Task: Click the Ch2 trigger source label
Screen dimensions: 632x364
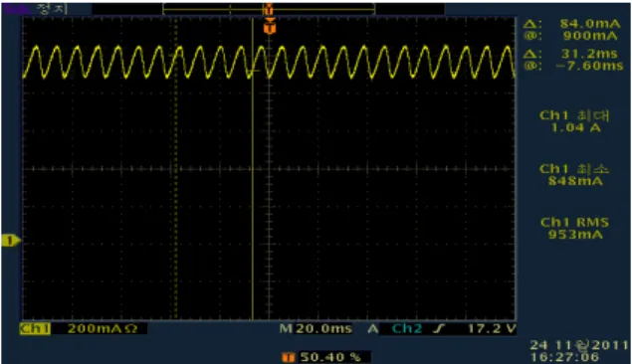Action: [407, 328]
